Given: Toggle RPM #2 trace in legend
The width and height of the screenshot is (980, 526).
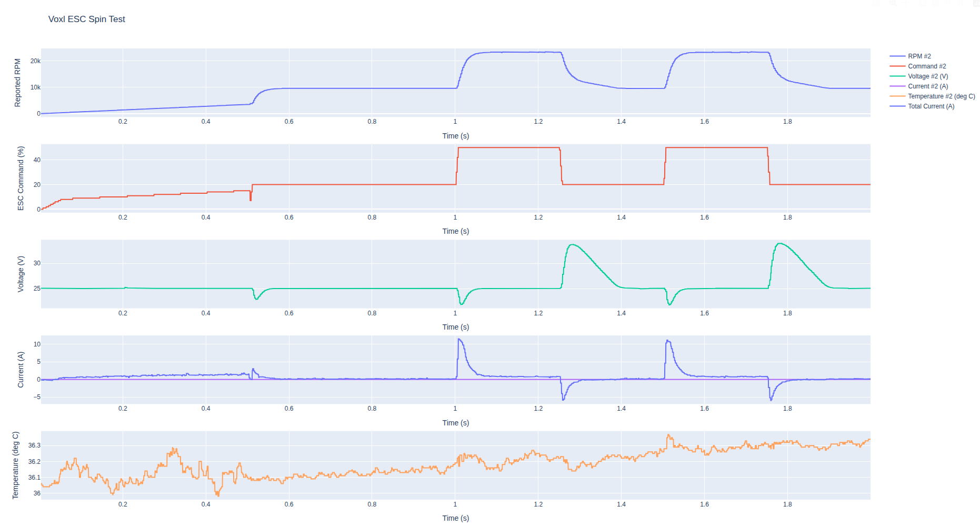Looking at the screenshot, I should click(919, 56).
